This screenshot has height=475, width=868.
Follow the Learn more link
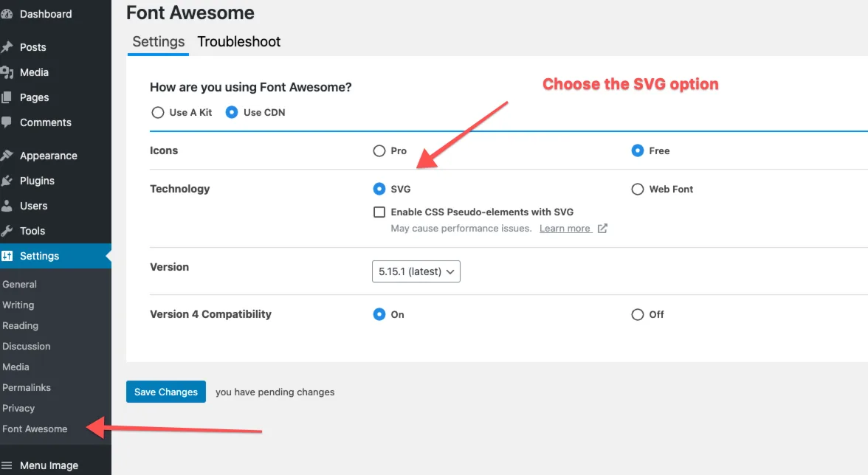(565, 229)
